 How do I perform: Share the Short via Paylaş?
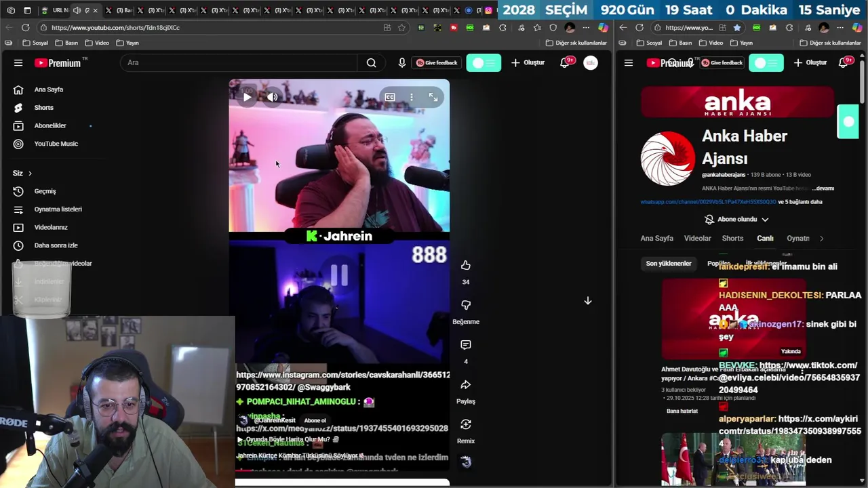click(466, 384)
